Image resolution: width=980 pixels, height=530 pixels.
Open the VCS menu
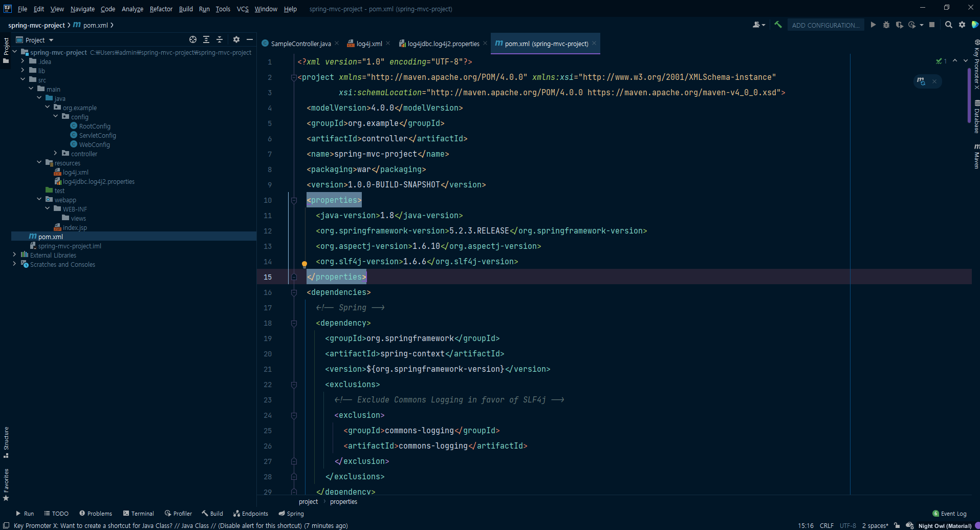tap(243, 9)
